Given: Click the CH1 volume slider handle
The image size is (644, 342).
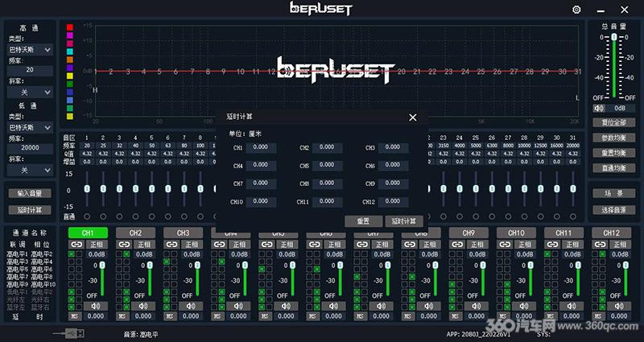Looking at the screenshot, I should (x=102, y=266).
